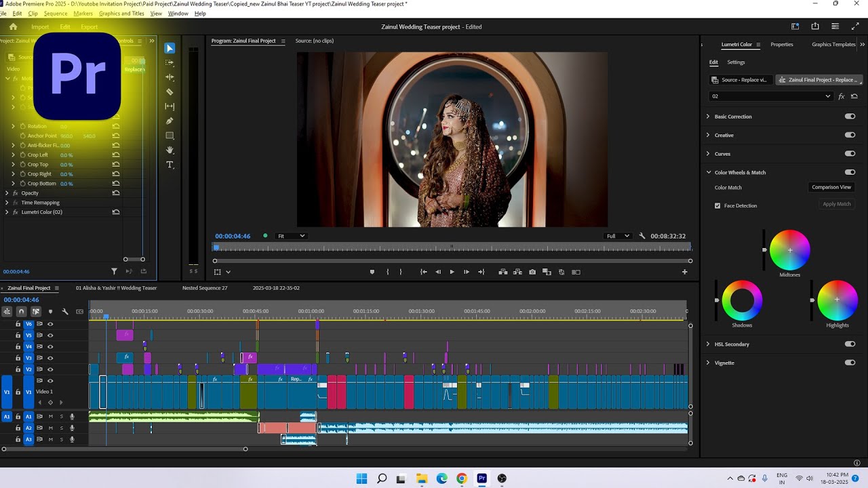Select the Hand tool
868x488 pixels.
tap(170, 150)
